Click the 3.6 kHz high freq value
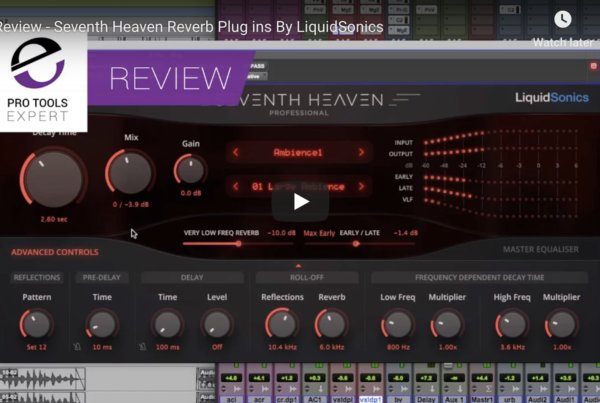This screenshot has height=403, width=600. click(x=512, y=347)
